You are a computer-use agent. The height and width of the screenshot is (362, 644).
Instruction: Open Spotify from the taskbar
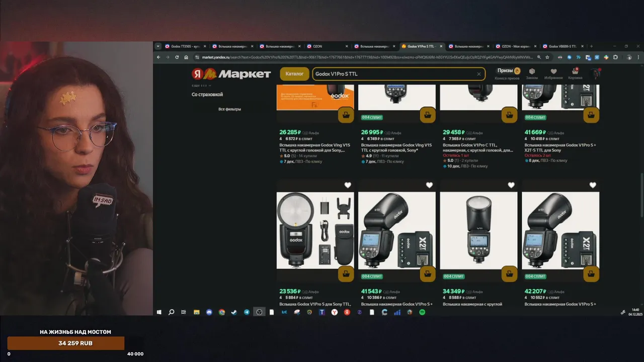pos(422,312)
